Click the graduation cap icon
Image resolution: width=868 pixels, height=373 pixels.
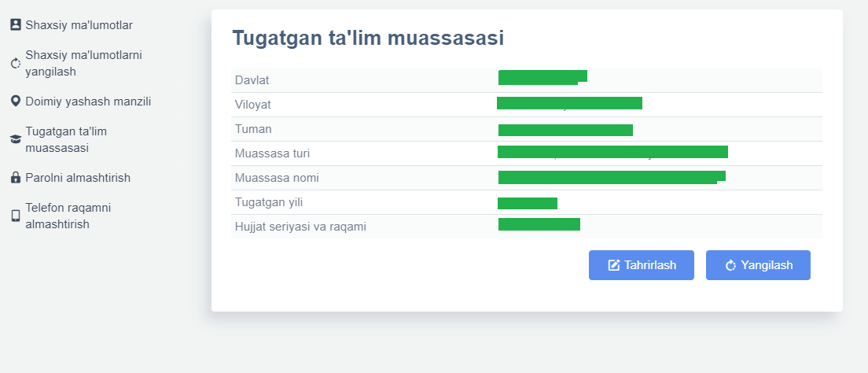coord(16,139)
